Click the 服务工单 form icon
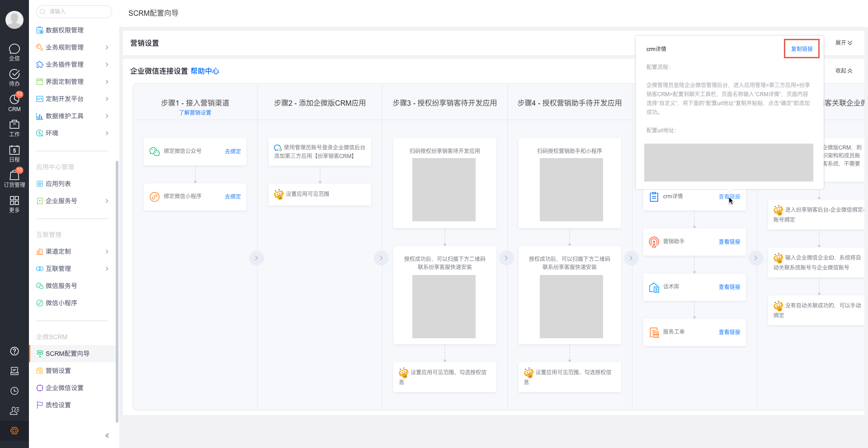868x448 pixels. point(654,332)
